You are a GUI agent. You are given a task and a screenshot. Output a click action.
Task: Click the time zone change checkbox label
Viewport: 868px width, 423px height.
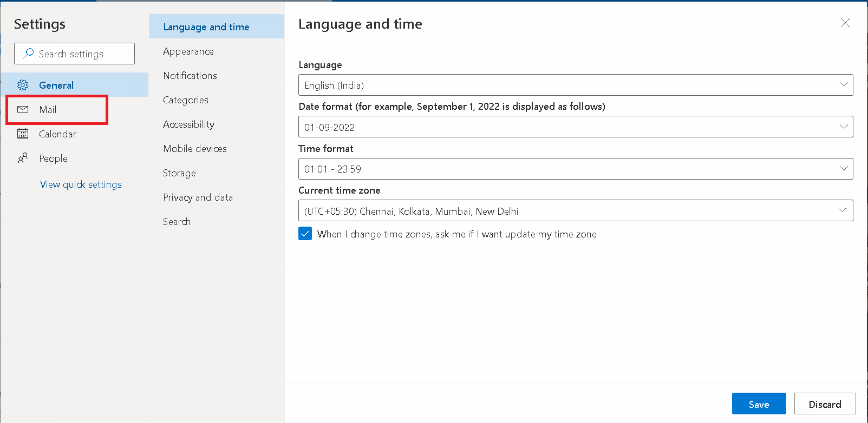[x=457, y=234]
